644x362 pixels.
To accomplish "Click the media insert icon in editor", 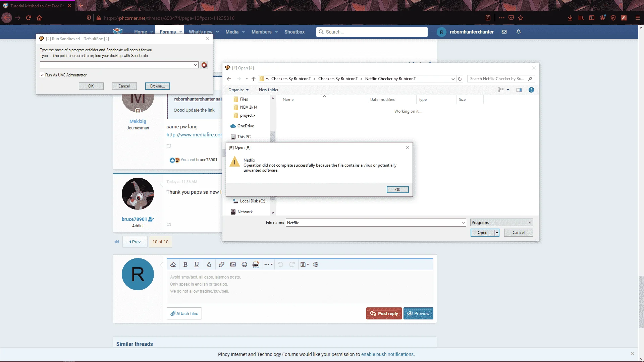I will coord(256,264).
